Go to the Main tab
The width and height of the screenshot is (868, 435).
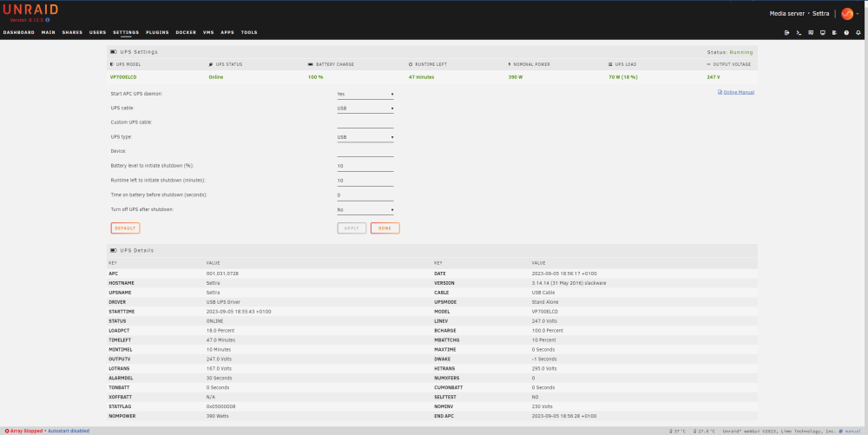pyautogui.click(x=48, y=33)
